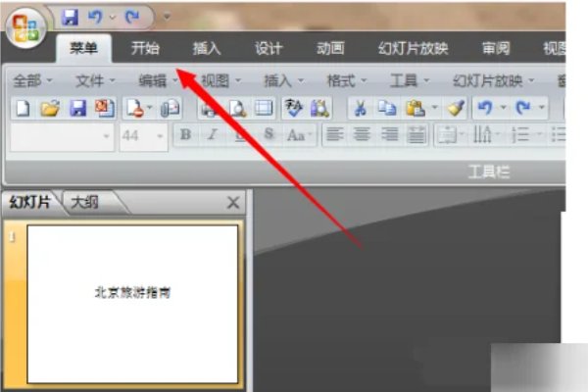
Task: Open the 动画 ribbon tab
Action: coord(330,48)
